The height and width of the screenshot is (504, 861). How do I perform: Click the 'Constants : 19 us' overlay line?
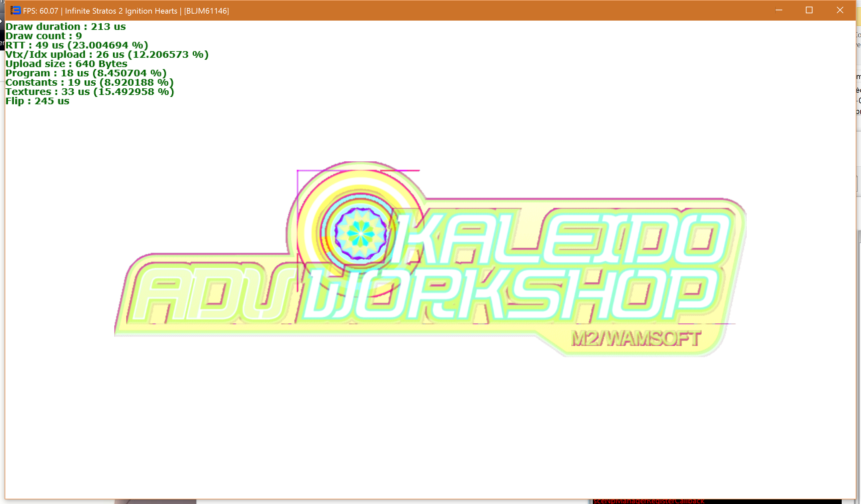89,82
